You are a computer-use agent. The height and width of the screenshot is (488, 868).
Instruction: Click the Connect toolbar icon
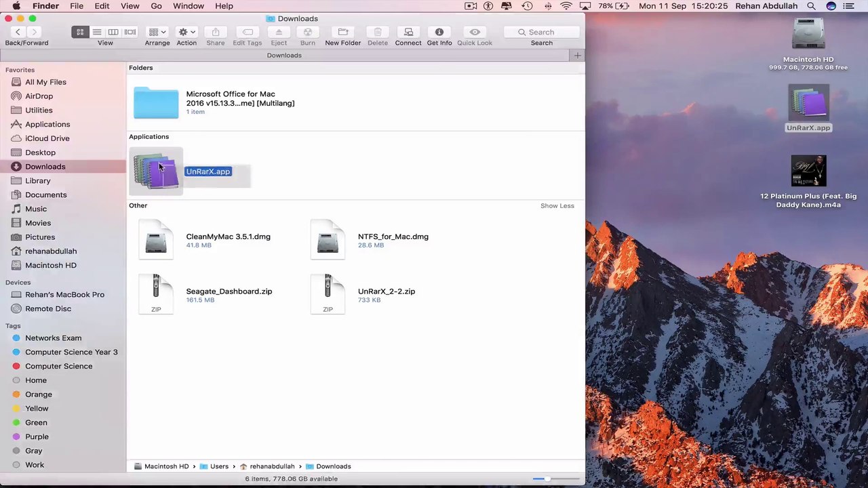(x=408, y=32)
